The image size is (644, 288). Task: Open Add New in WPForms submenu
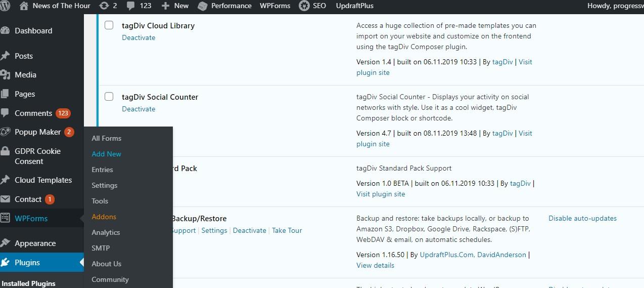[106, 154]
